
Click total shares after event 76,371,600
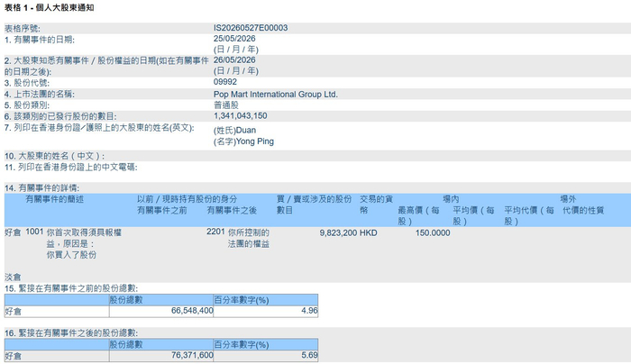point(192,356)
